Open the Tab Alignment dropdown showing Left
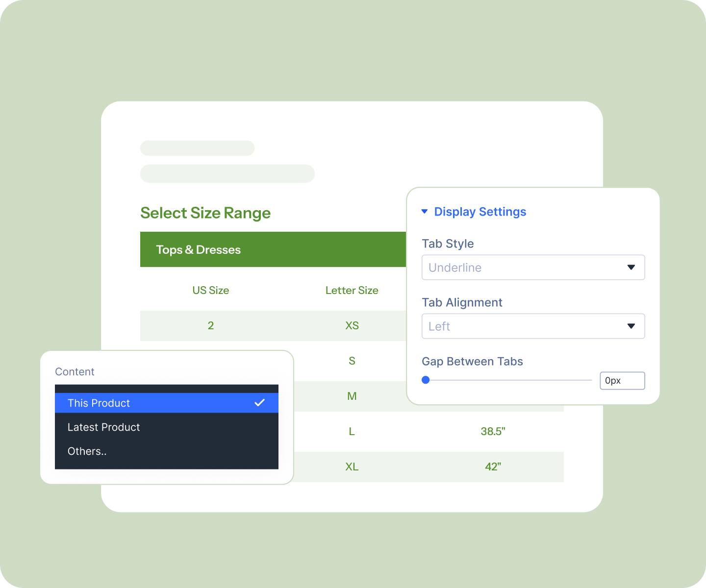Viewport: 706px width, 588px height. pyautogui.click(x=533, y=326)
